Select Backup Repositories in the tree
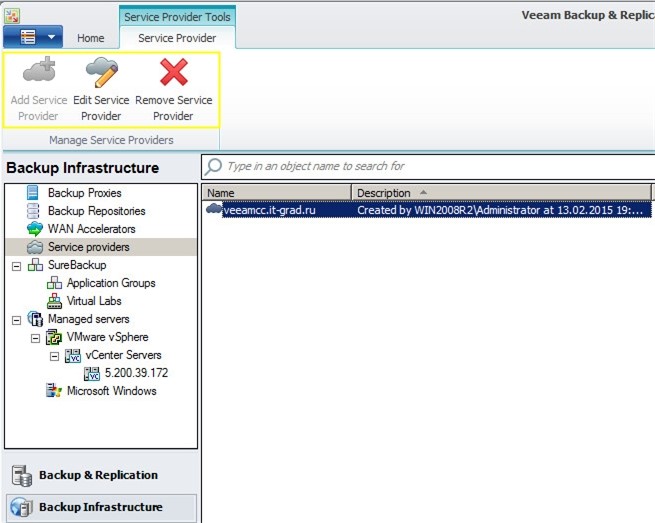The image size is (655, 523). click(x=96, y=211)
